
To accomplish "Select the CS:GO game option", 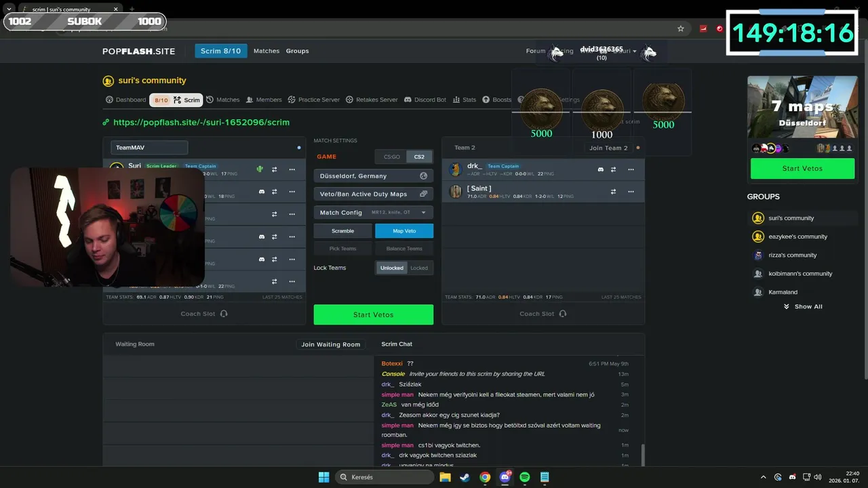I will point(392,157).
